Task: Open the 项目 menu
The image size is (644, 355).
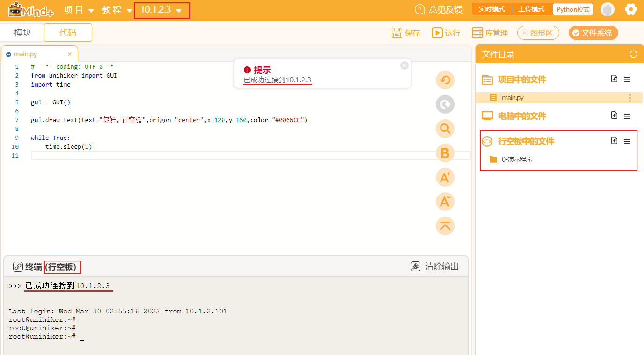Action: point(79,10)
